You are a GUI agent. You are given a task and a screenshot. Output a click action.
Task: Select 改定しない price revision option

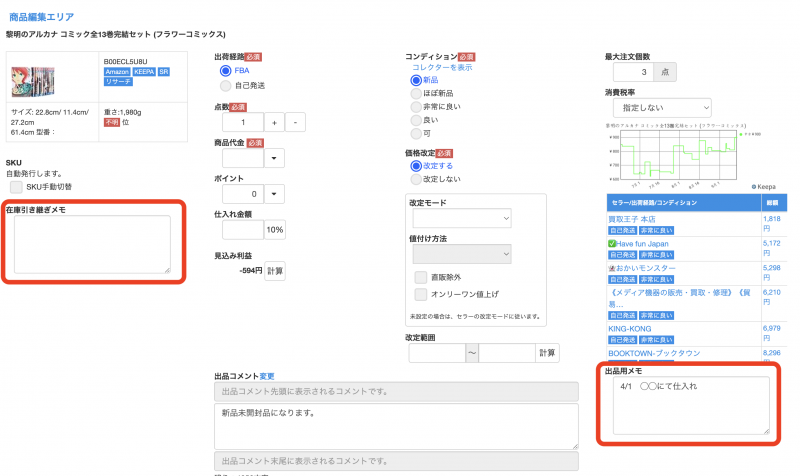pos(416,179)
